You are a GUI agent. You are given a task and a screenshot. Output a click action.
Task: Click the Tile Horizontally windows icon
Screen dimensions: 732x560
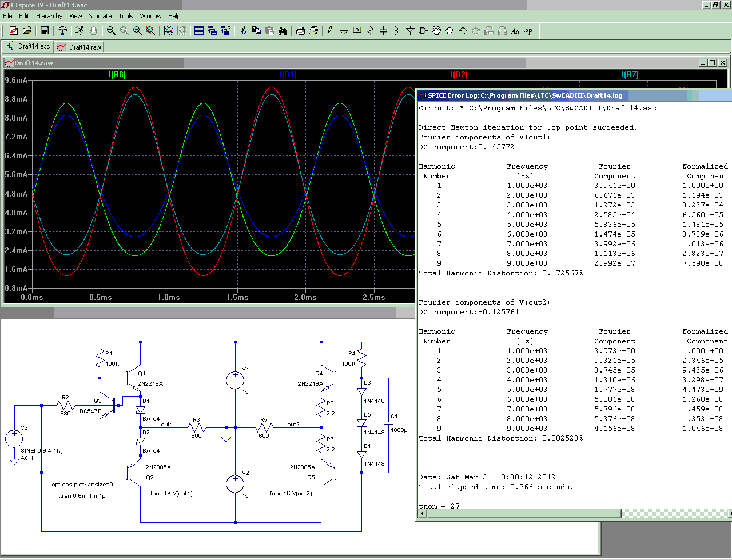click(199, 31)
